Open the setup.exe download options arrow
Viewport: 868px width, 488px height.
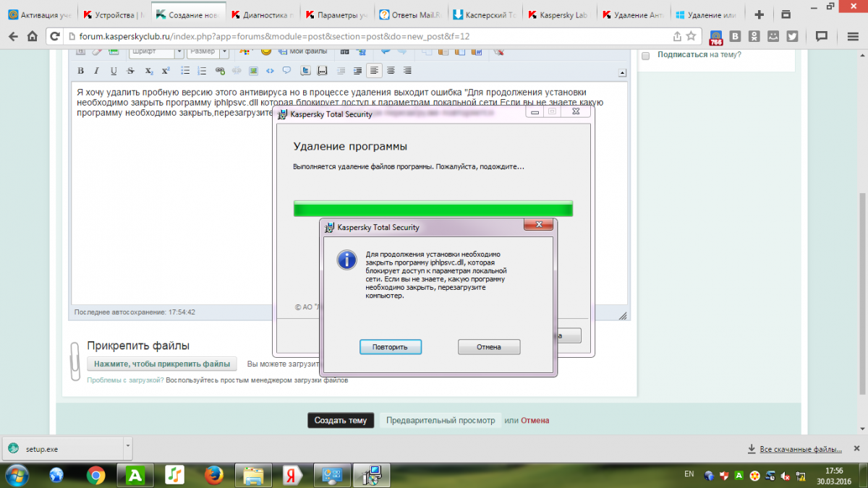127,448
